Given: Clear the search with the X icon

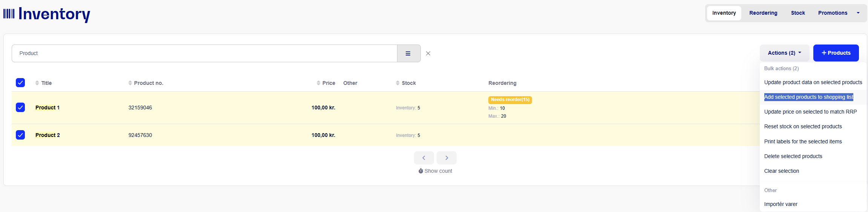Looking at the screenshot, I should pyautogui.click(x=428, y=54).
